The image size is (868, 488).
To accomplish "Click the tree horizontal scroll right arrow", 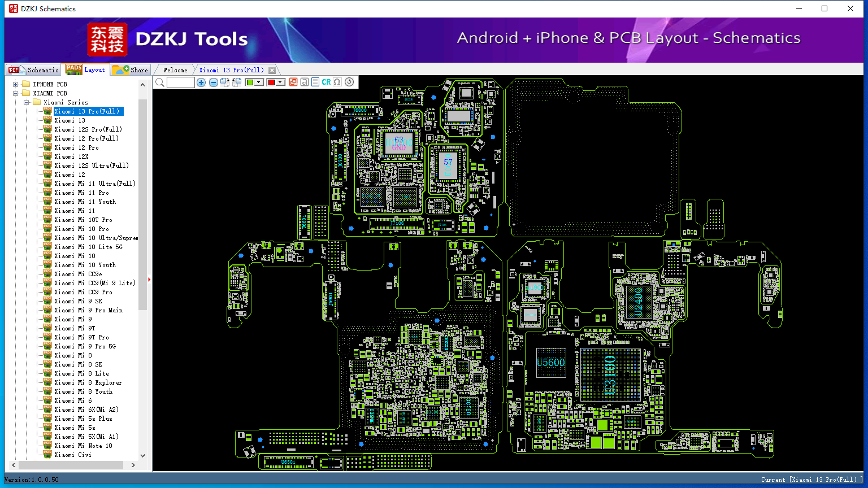I will pos(133,465).
